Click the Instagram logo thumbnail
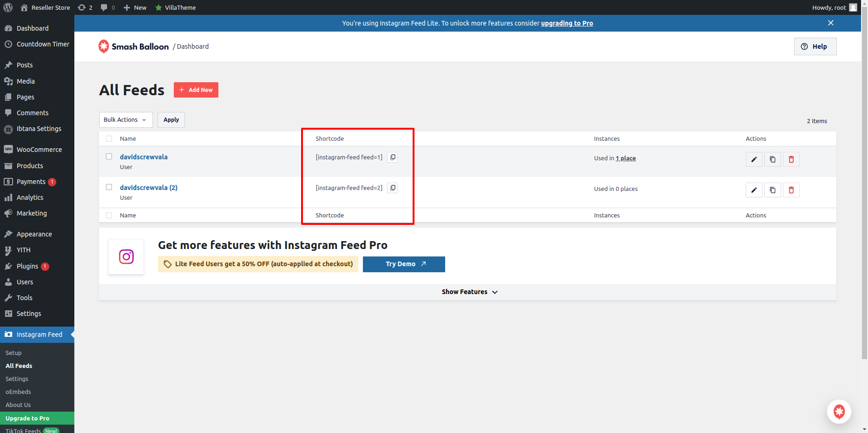The image size is (868, 433). pyautogui.click(x=126, y=257)
